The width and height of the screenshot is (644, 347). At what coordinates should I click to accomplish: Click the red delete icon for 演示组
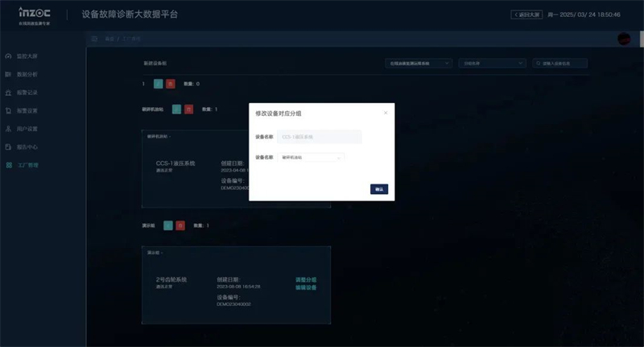180,225
